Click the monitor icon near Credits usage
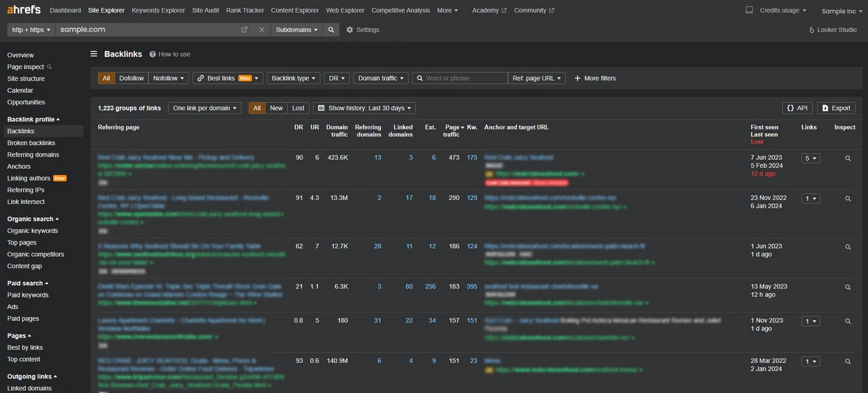868x393 pixels. coord(749,10)
